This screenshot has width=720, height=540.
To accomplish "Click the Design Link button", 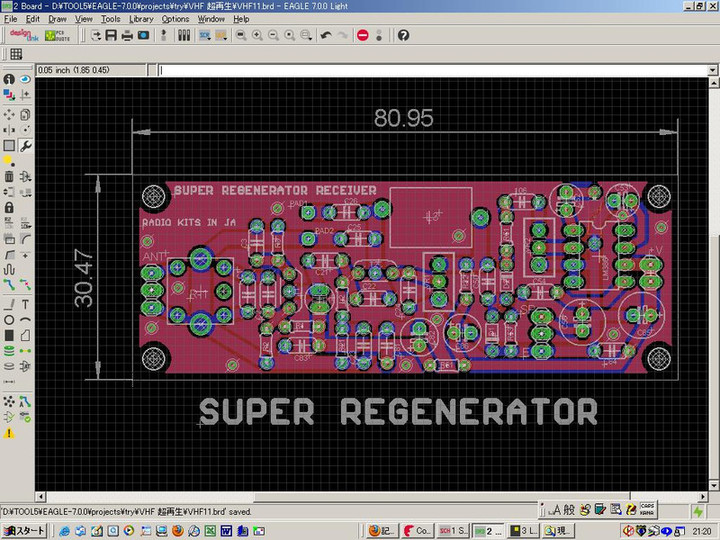I will [x=22, y=35].
